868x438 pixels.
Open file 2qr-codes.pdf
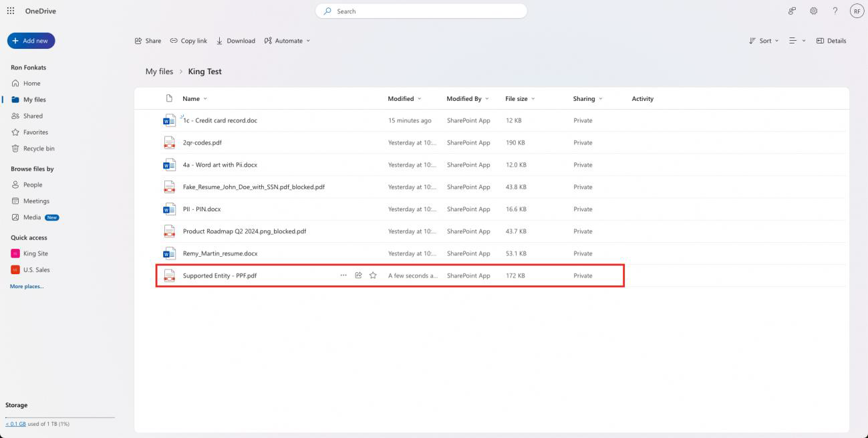(202, 142)
